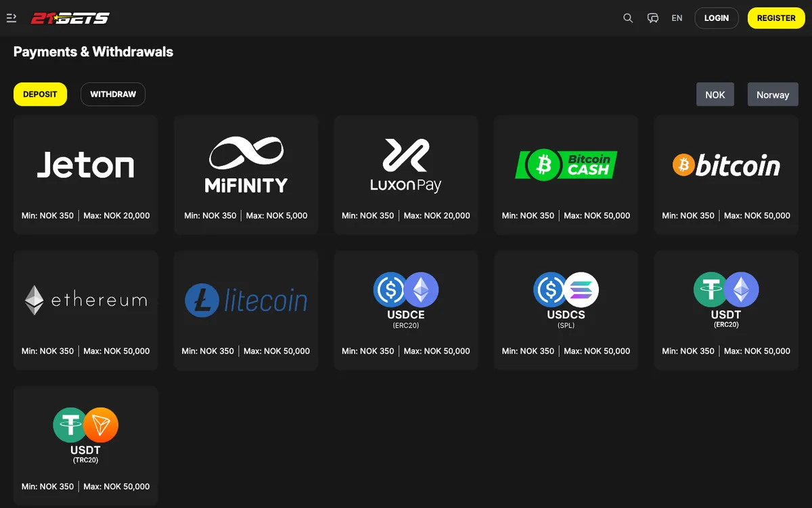Select the LuxonPay logo
This screenshot has width=812, height=508.
click(406, 165)
